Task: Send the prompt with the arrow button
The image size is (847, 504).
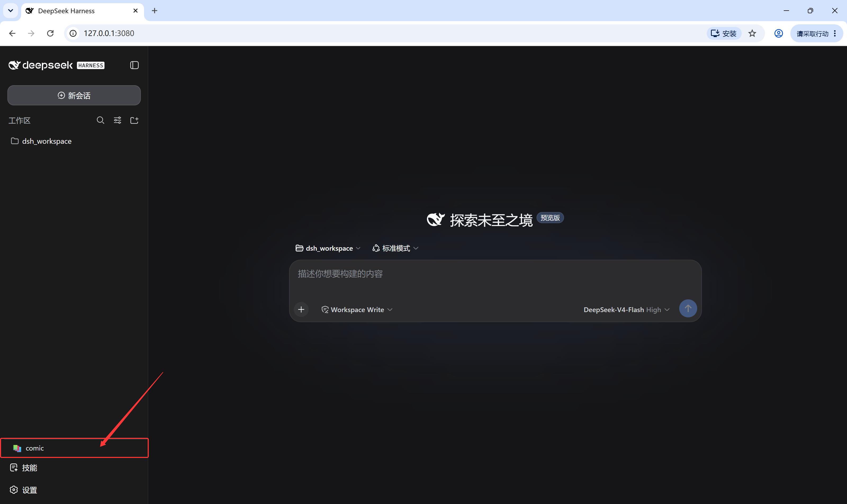Action: (688, 308)
